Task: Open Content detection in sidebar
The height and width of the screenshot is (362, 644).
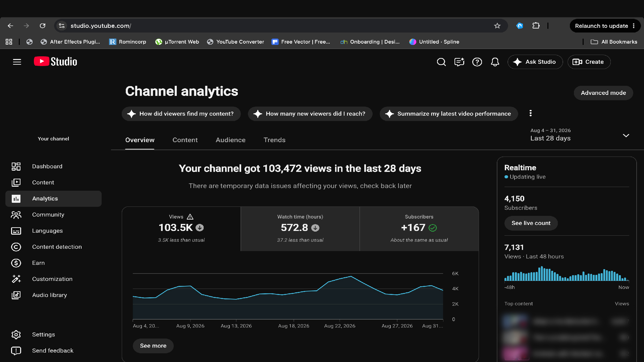Action: coord(53,247)
